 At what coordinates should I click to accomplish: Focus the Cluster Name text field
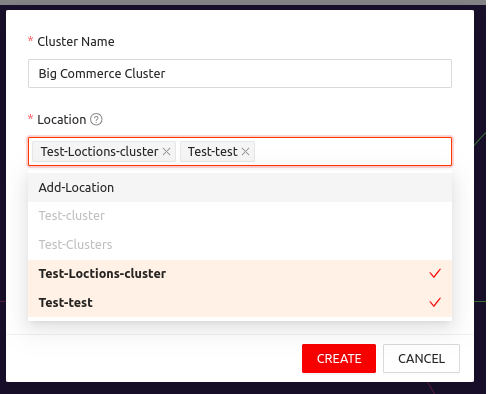click(x=240, y=74)
